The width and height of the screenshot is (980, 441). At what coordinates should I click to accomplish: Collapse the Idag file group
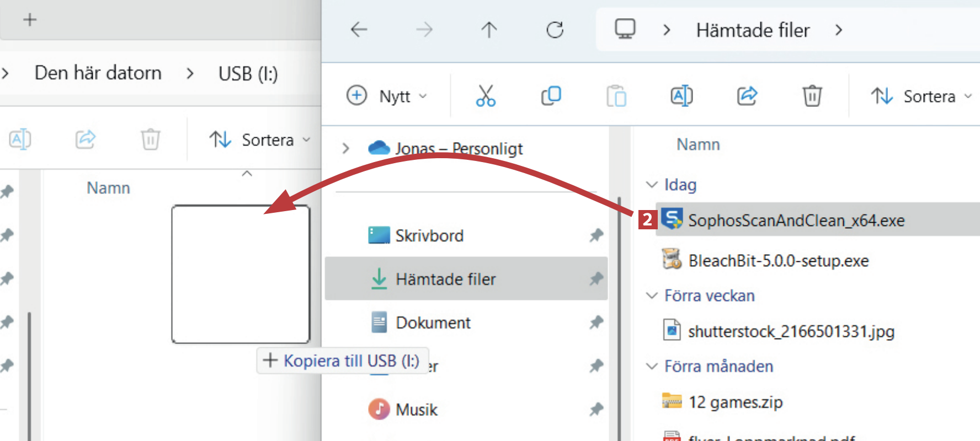[652, 185]
